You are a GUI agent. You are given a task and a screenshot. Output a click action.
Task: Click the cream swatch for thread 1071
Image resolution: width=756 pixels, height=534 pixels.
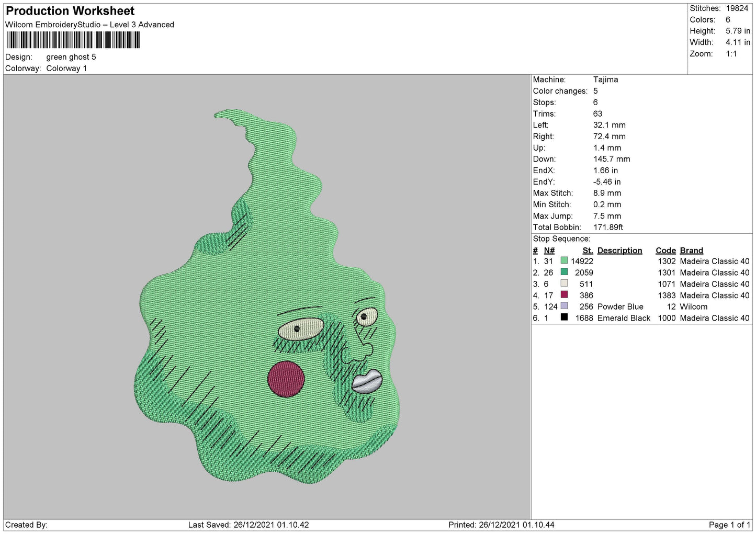(564, 283)
